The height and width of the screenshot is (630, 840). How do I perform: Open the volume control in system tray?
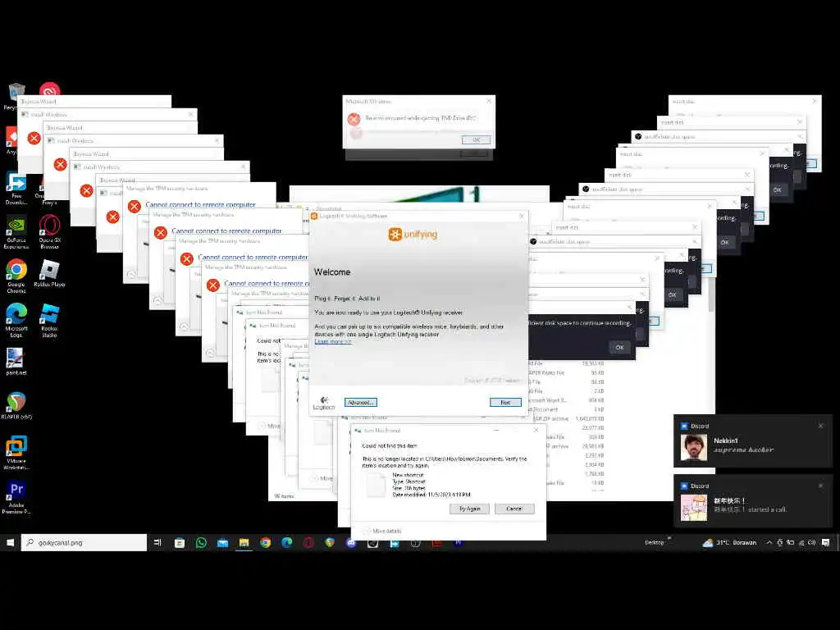[x=812, y=543]
